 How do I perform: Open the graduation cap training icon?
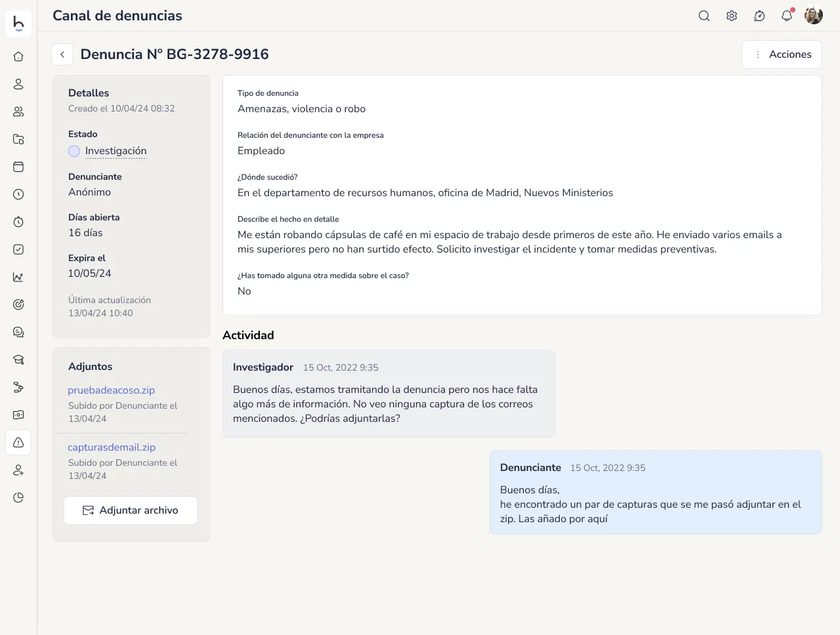[x=18, y=359]
